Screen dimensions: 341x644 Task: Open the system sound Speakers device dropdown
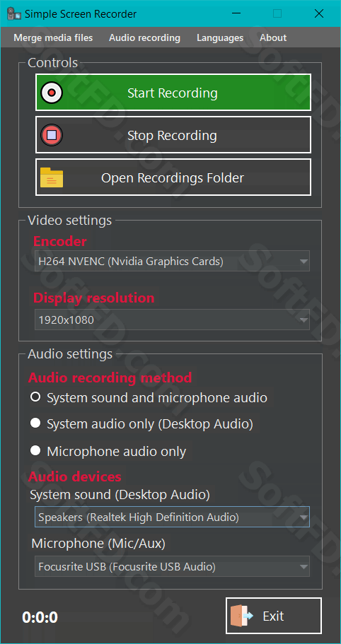tap(172, 517)
